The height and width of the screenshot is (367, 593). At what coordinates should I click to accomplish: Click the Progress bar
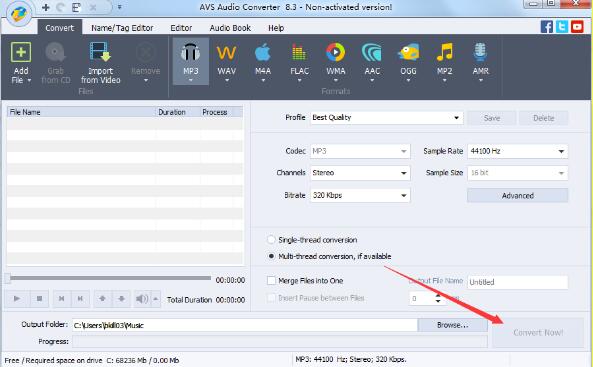[x=280, y=342]
